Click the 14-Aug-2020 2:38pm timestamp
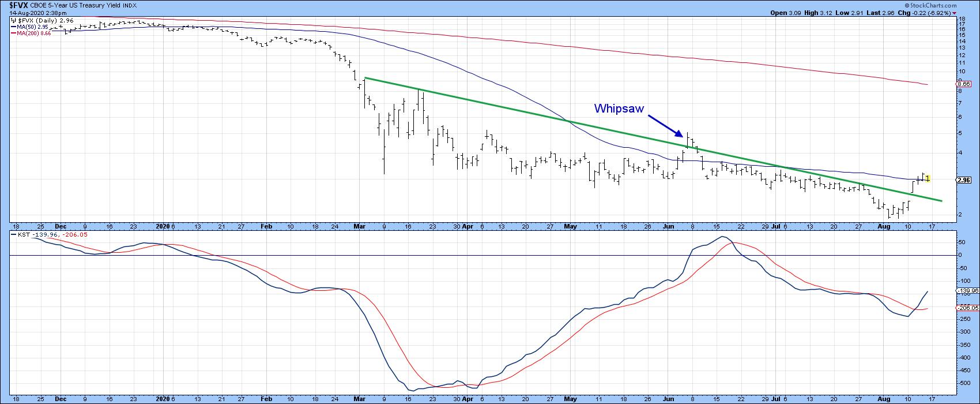980x404 pixels. click(x=29, y=12)
